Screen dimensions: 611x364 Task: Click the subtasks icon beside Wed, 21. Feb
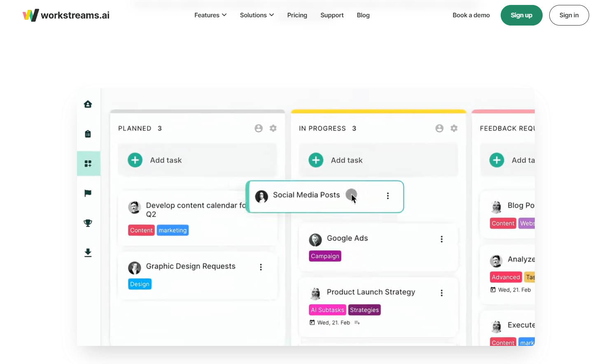[357, 323]
